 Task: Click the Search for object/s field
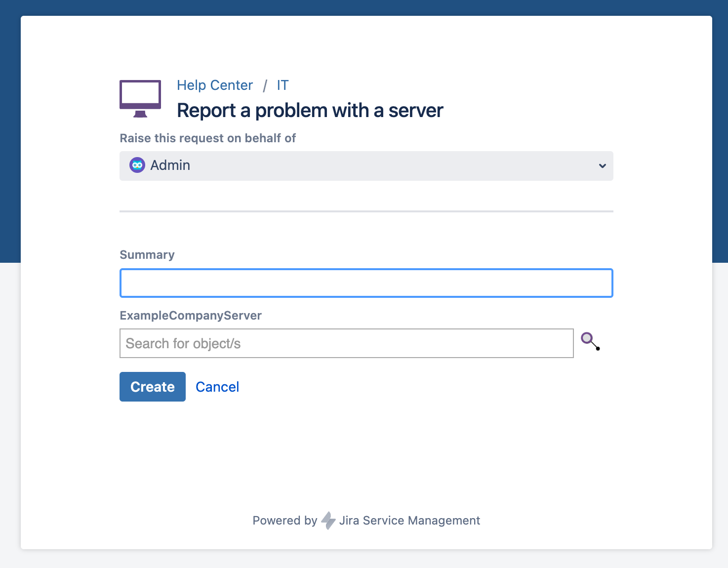point(347,343)
